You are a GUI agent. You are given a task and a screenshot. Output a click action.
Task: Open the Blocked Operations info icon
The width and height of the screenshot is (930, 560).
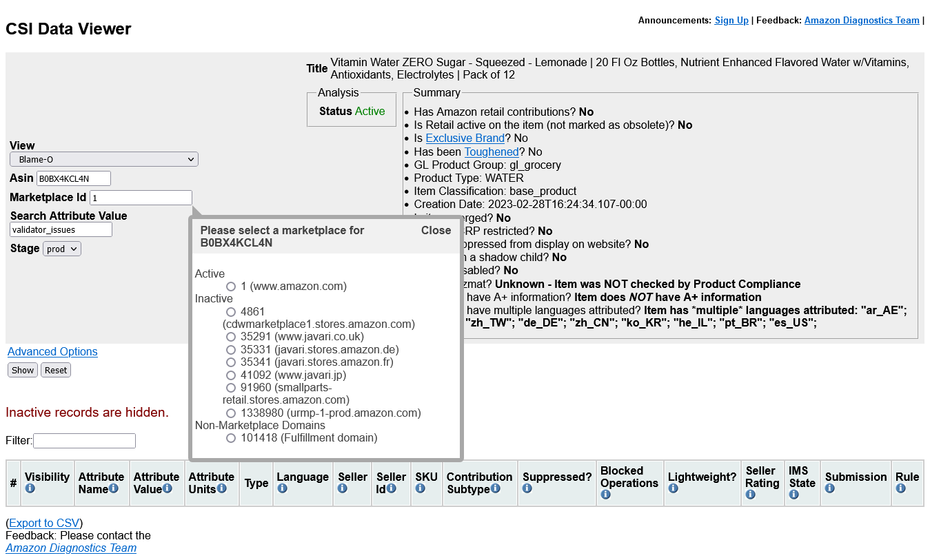pos(605,495)
